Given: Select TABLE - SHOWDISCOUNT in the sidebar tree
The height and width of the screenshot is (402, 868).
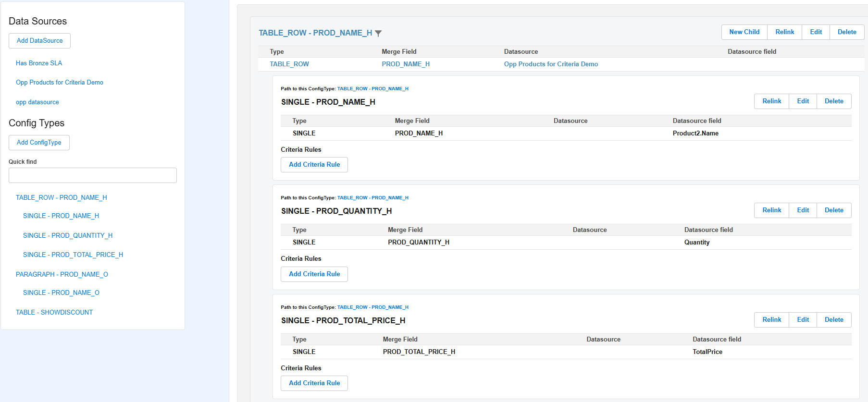Looking at the screenshot, I should pyautogui.click(x=54, y=312).
